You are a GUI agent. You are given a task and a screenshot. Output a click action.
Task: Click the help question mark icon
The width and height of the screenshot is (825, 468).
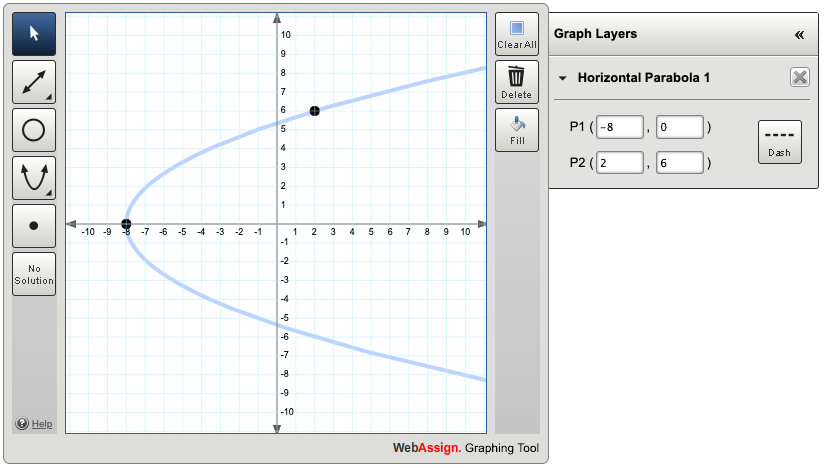pos(22,423)
